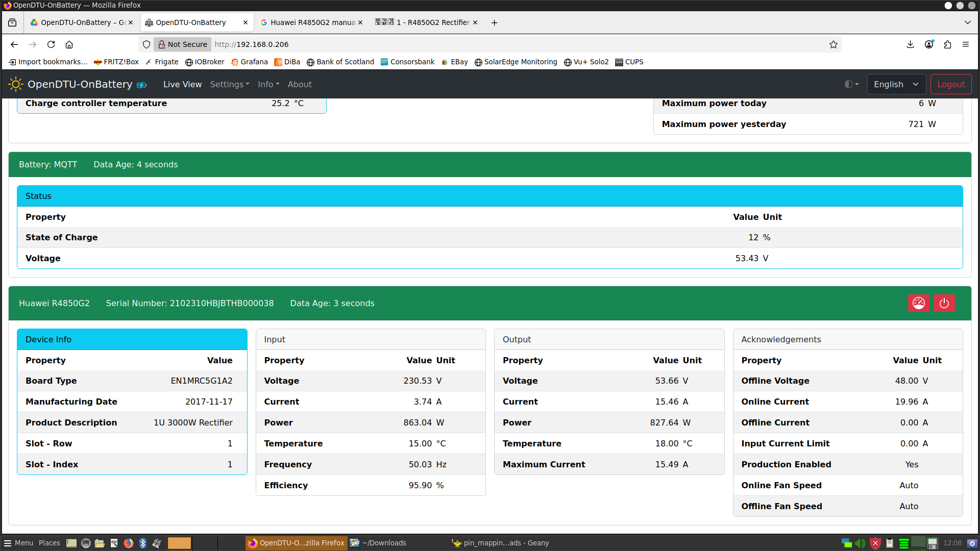
Task: Reload the page with refresh icon
Action: click(51, 44)
